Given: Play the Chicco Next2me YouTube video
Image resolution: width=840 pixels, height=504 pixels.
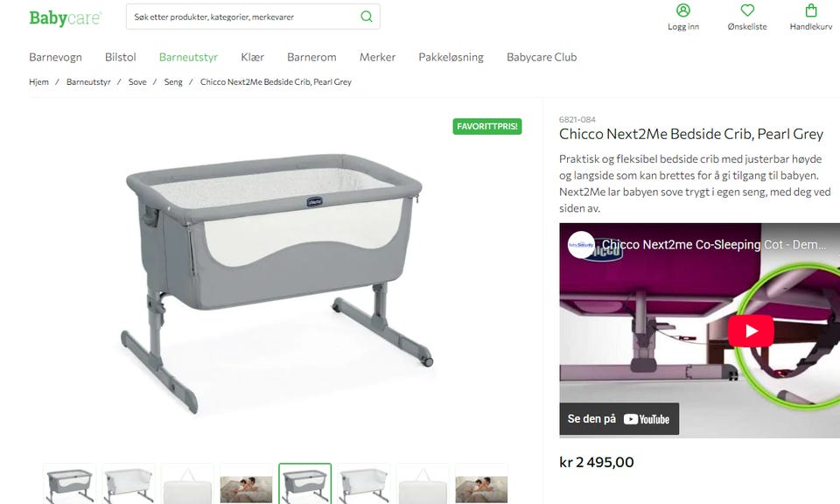Looking at the screenshot, I should pyautogui.click(x=751, y=331).
